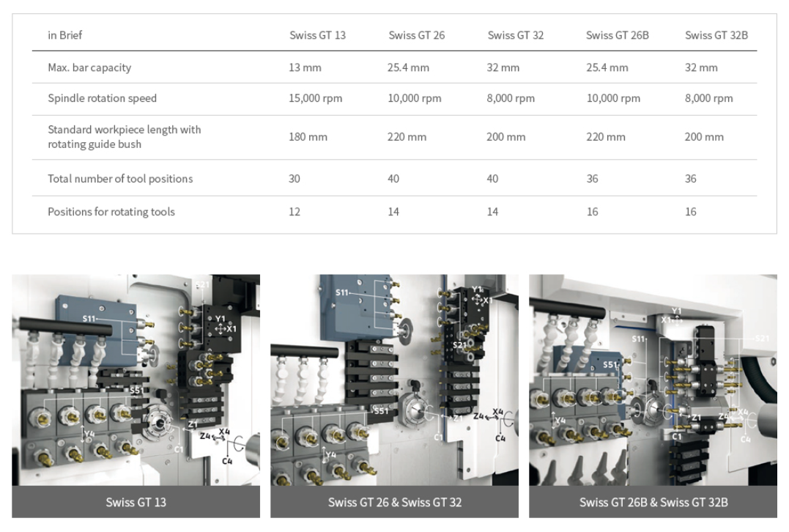Click '220 mm' in the Swiss GT 26 column
The image size is (789, 532).
click(x=407, y=137)
